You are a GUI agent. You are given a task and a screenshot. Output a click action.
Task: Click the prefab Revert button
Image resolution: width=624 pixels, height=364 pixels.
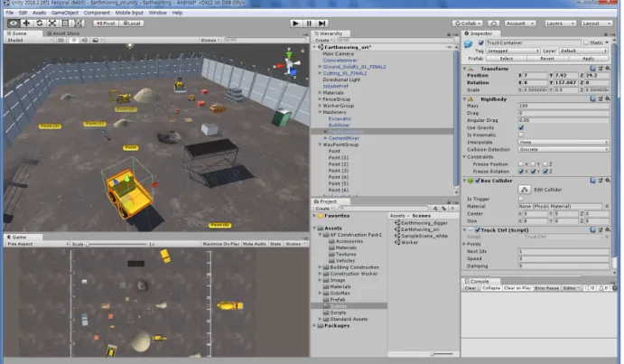547,59
